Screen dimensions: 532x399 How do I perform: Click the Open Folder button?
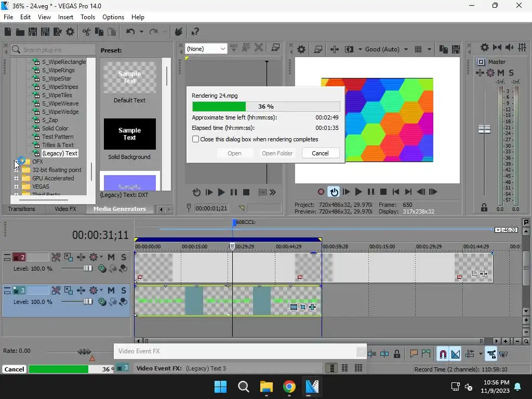point(277,153)
